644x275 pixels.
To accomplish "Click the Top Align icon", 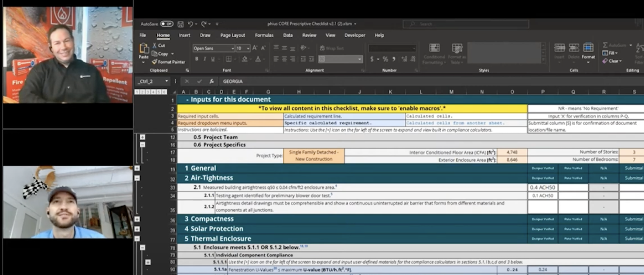I will coord(276,48).
